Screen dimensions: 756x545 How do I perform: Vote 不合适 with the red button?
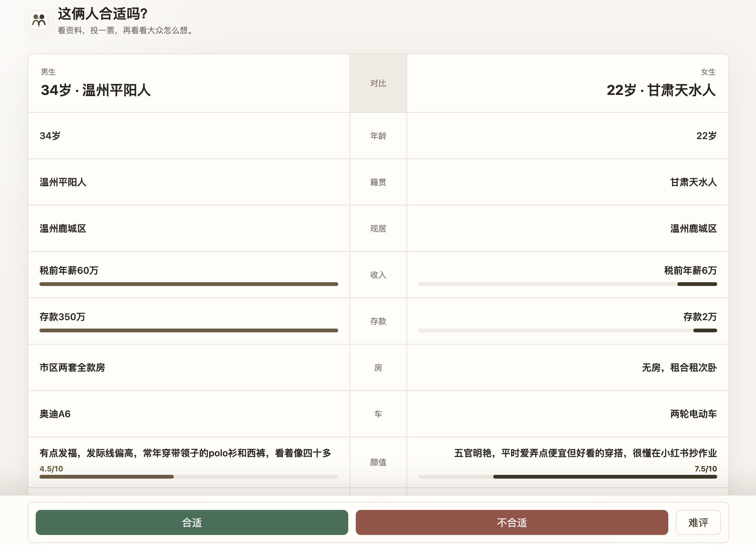pos(512,522)
